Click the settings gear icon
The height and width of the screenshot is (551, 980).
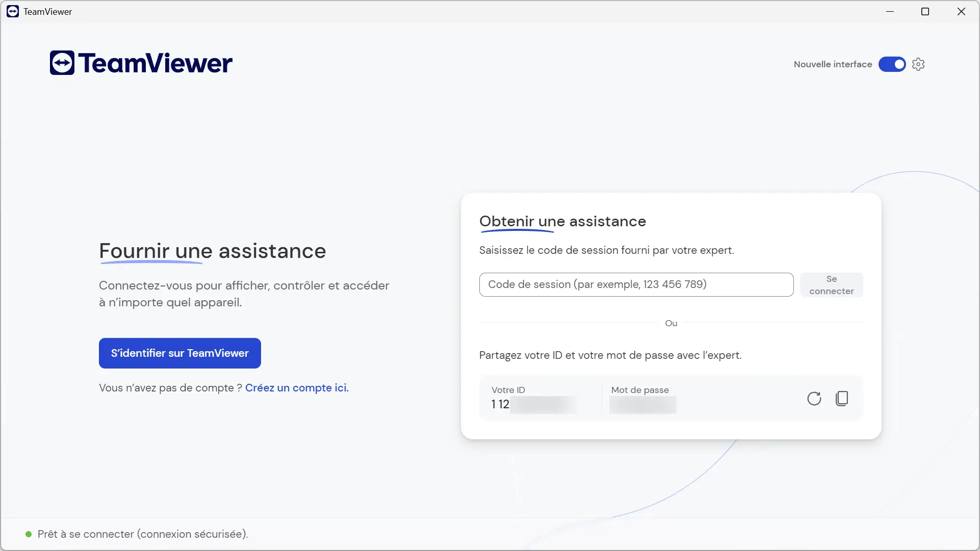917,64
